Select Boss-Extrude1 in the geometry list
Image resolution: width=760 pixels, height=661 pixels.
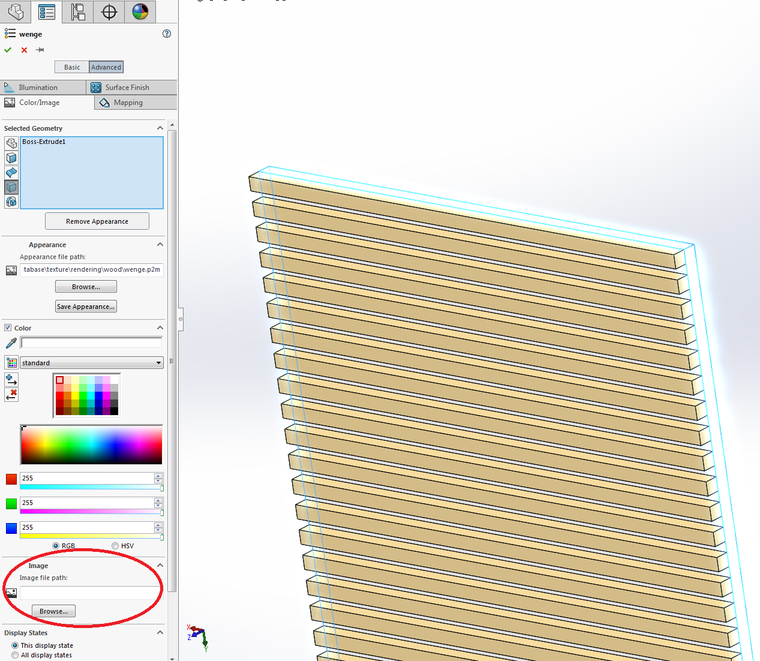click(x=44, y=142)
